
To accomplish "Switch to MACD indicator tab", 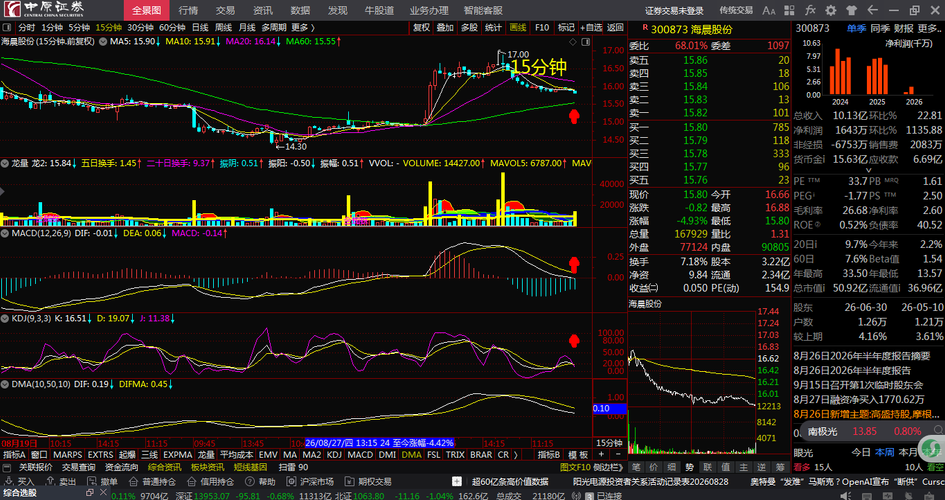I will [x=360, y=455].
